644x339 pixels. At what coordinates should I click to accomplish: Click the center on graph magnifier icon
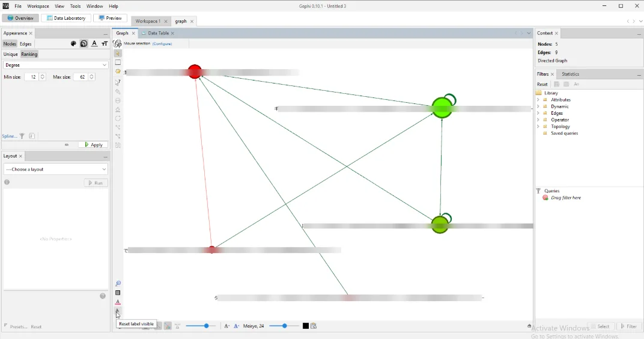[x=118, y=284]
